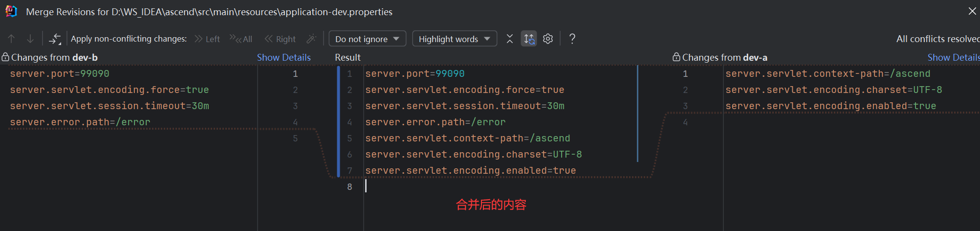Show Details for dev-a changes
Viewport: 980px width, 231px height.
(x=953, y=57)
